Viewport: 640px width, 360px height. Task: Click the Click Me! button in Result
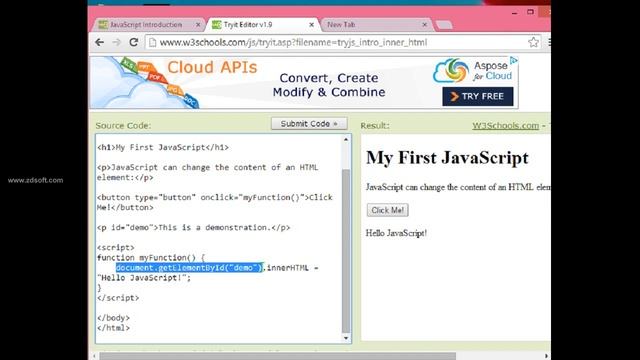click(x=387, y=210)
